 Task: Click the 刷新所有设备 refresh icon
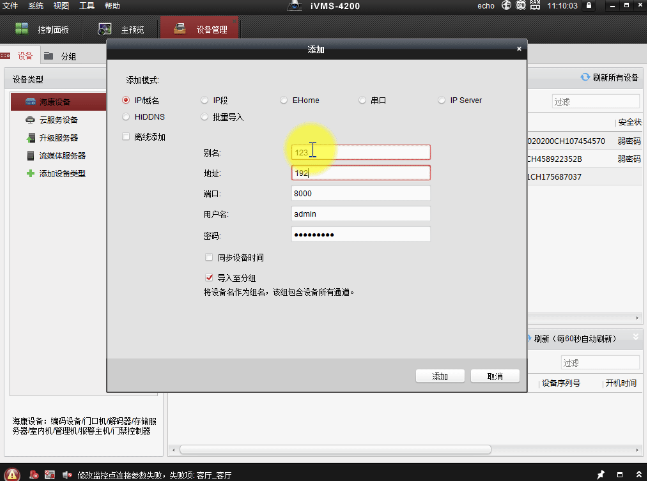(585, 78)
